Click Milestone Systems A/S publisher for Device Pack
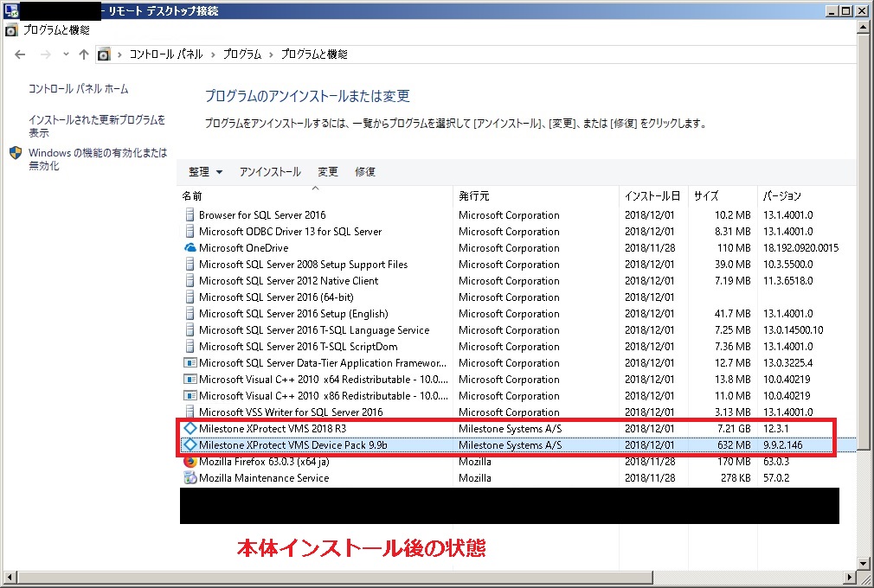Image resolution: width=874 pixels, height=588 pixels. tap(510, 445)
